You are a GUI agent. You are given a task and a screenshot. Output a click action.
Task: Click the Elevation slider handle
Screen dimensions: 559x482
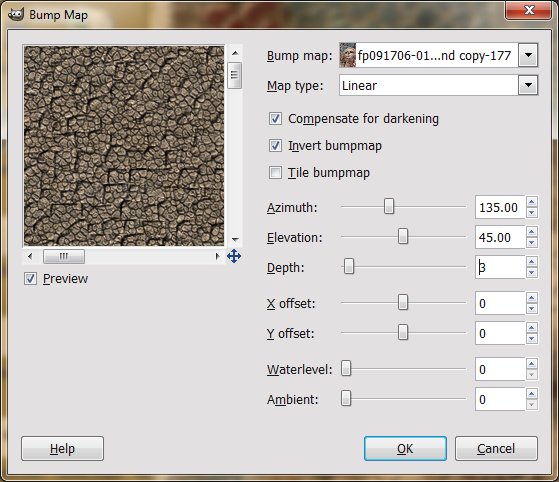(x=403, y=236)
